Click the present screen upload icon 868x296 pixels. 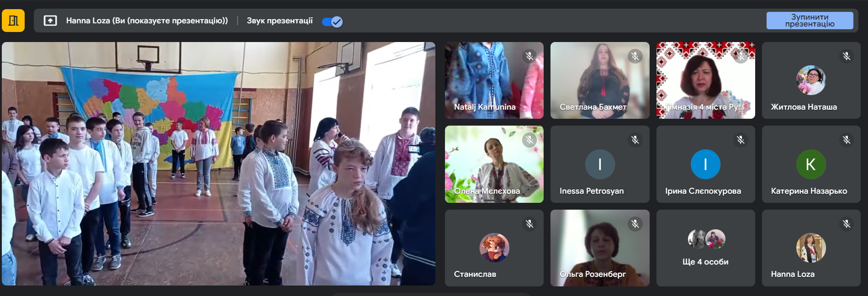click(x=50, y=21)
